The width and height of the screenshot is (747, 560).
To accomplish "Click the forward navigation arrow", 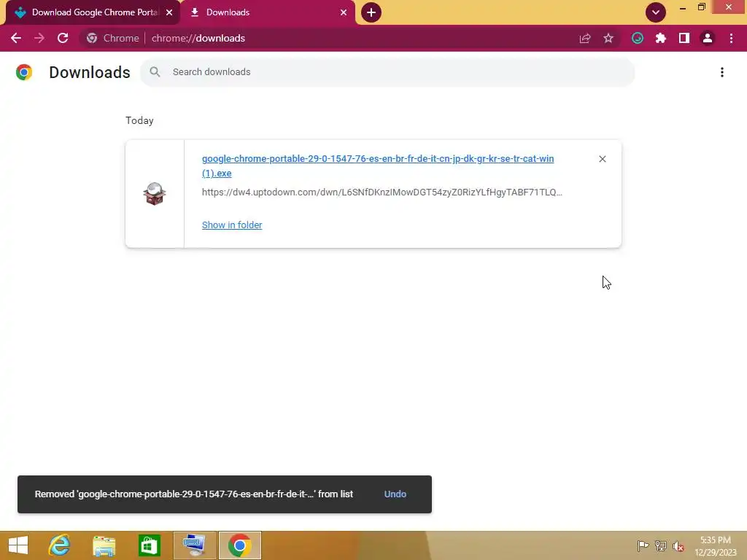I will 39,38.
